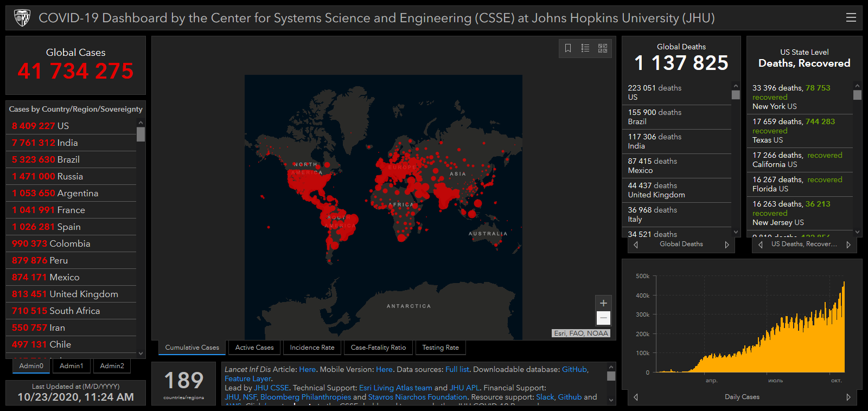Select Colombia in the cases list
This screenshot has width=868, height=411.
72,243
